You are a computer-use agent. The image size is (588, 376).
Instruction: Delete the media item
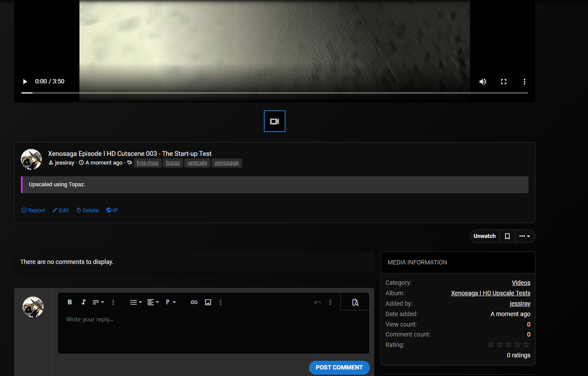tap(87, 211)
